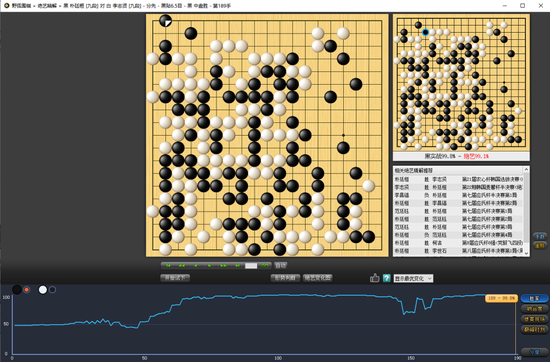
Task: Click the thumbs-up like icon
Action: [375, 278]
